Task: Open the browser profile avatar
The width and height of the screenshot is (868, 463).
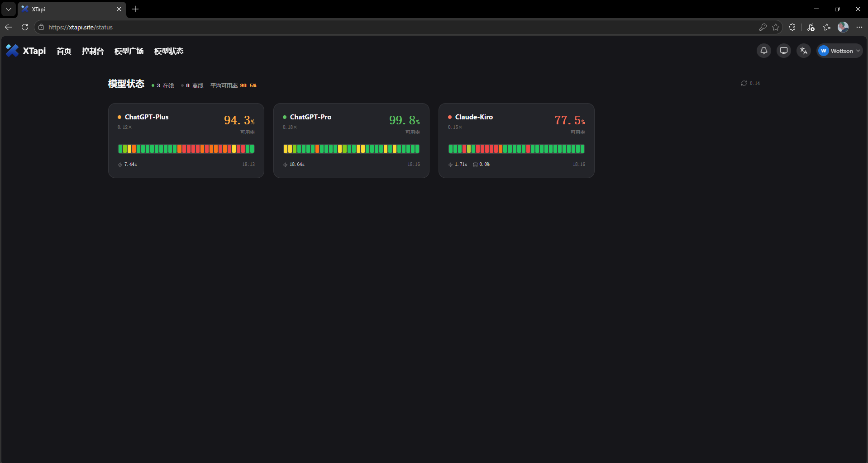Action: (843, 27)
